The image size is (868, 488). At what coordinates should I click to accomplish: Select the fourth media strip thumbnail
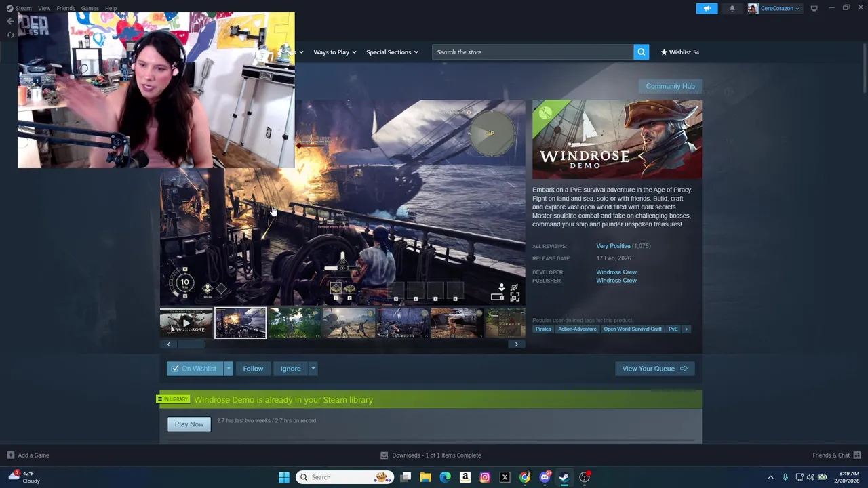click(349, 323)
